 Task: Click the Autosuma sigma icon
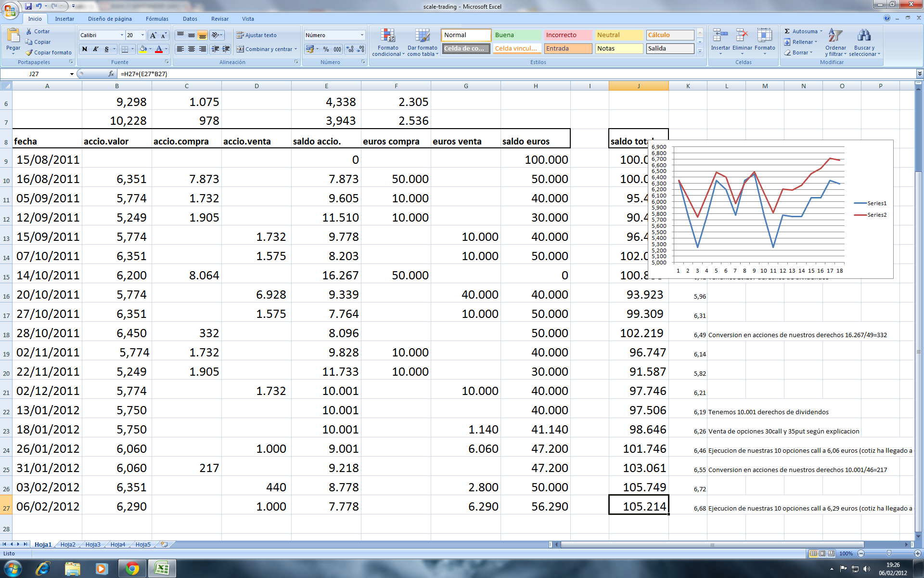[787, 31]
